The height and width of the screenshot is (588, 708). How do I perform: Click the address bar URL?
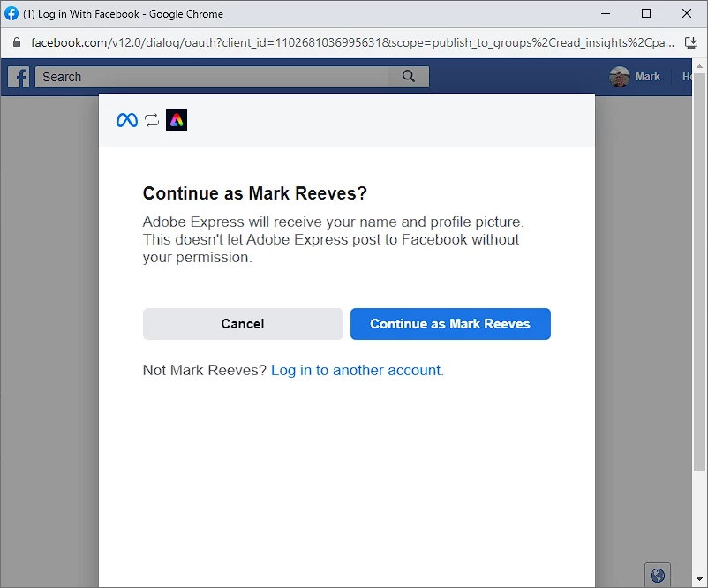pyautogui.click(x=352, y=42)
